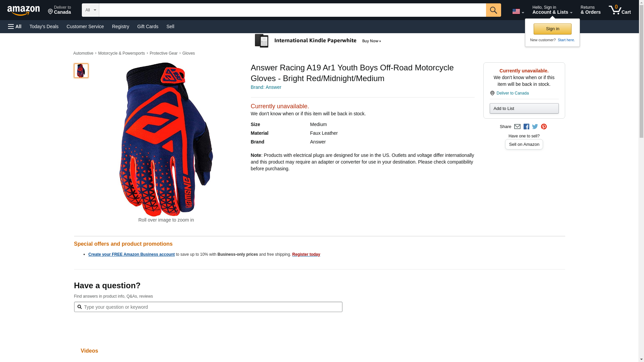Image resolution: width=644 pixels, height=362 pixels.
Task: Click Add to List button
Action: [x=524, y=109]
